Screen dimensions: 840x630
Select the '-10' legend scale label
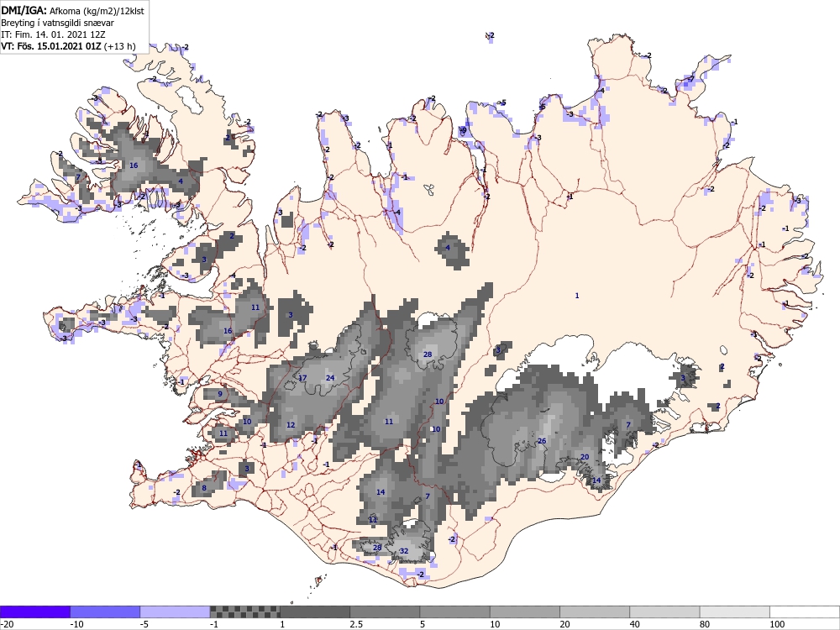click(x=77, y=624)
